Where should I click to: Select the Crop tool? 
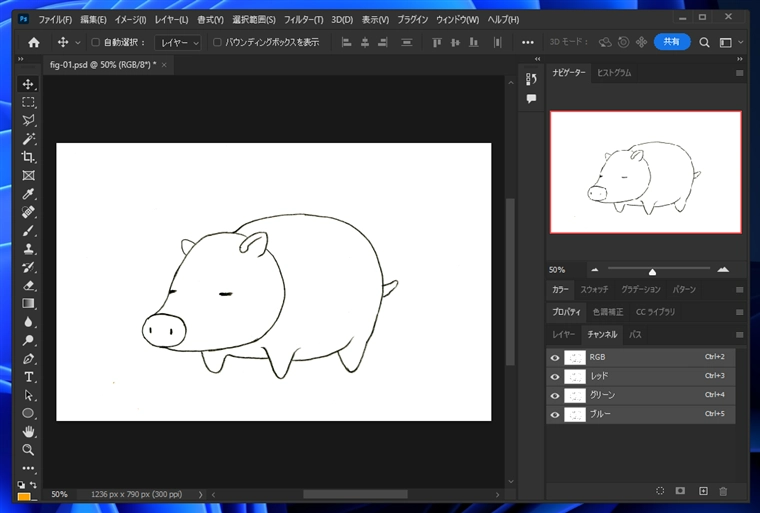[x=28, y=157]
